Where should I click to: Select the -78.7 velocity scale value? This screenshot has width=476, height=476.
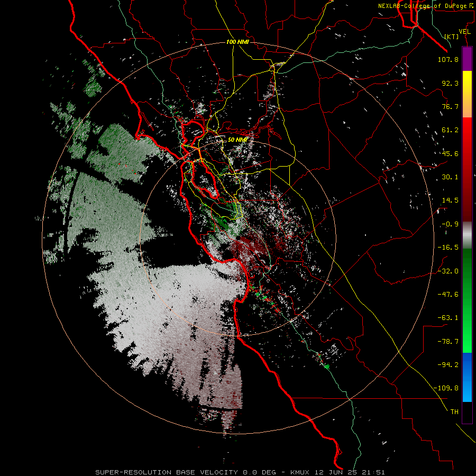[448, 342]
